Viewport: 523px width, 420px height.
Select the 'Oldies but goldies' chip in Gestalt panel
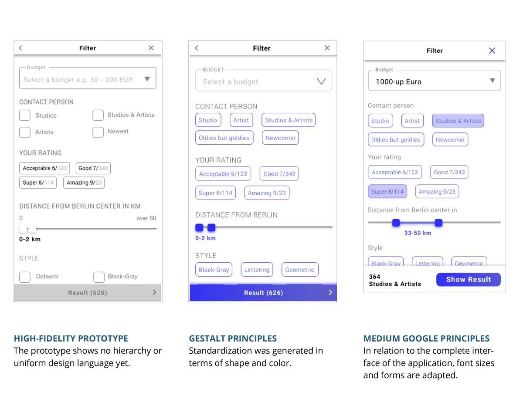coord(224,138)
